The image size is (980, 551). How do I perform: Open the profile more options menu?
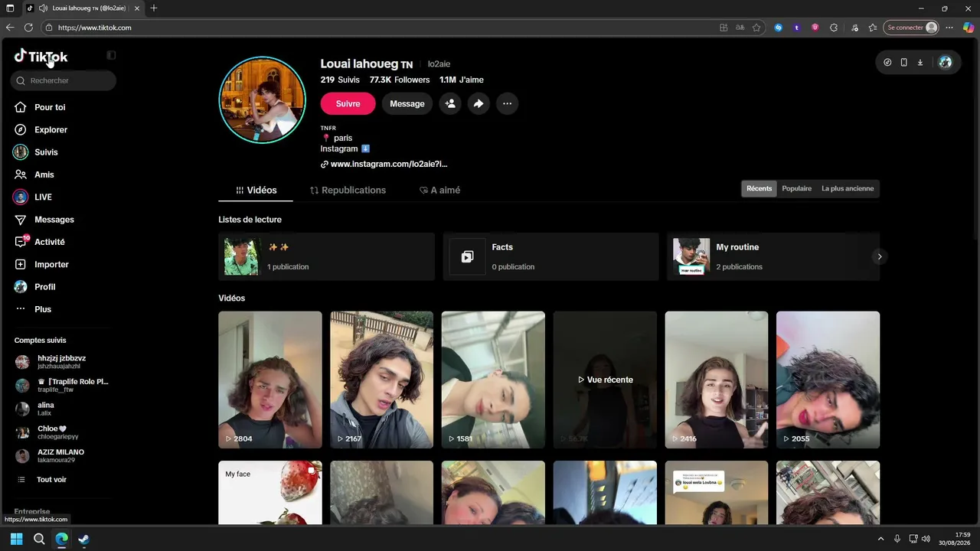tap(507, 104)
